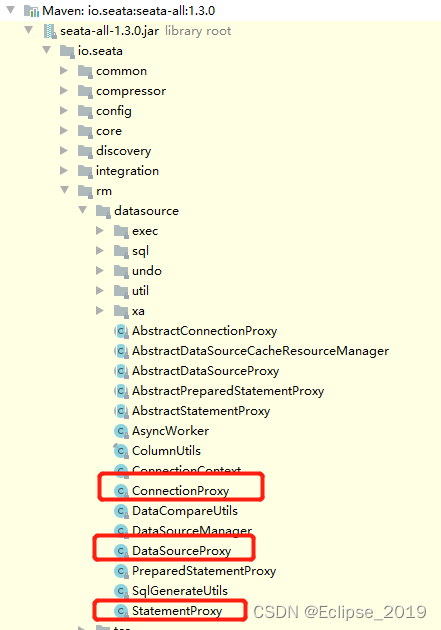Collapse the io.seata package arrow

coord(47,50)
